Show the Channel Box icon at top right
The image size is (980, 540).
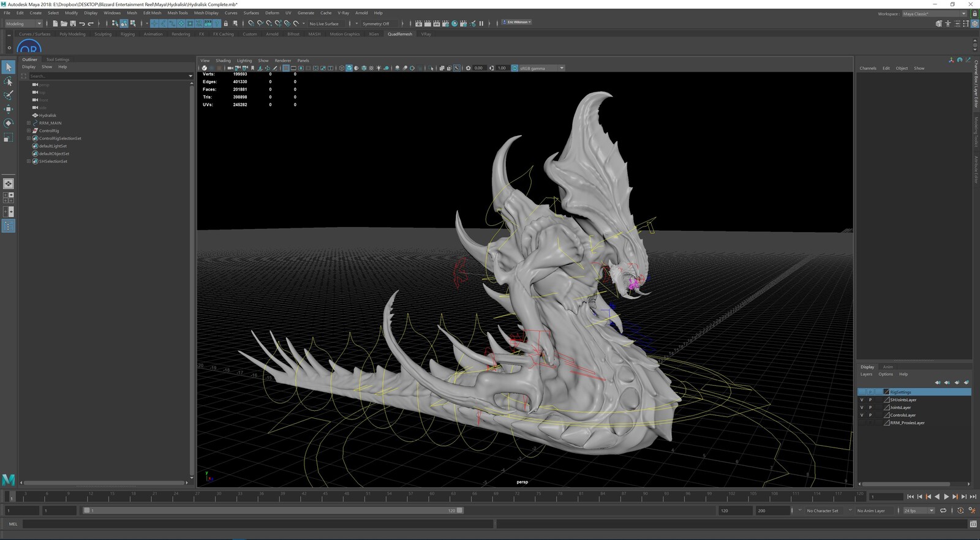click(x=974, y=24)
